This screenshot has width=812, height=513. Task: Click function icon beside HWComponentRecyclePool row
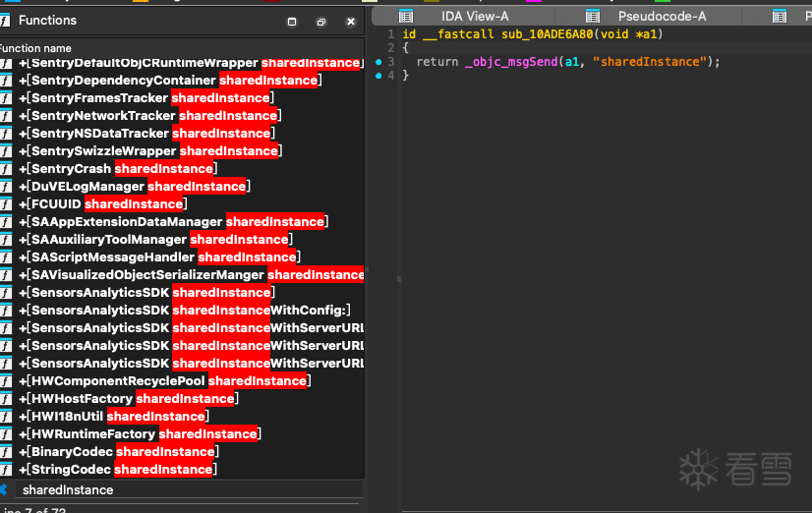pos(6,380)
